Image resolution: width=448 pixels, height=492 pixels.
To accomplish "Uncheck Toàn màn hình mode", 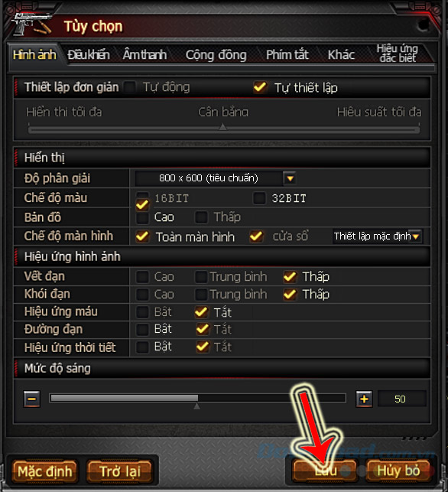I will tap(142, 236).
